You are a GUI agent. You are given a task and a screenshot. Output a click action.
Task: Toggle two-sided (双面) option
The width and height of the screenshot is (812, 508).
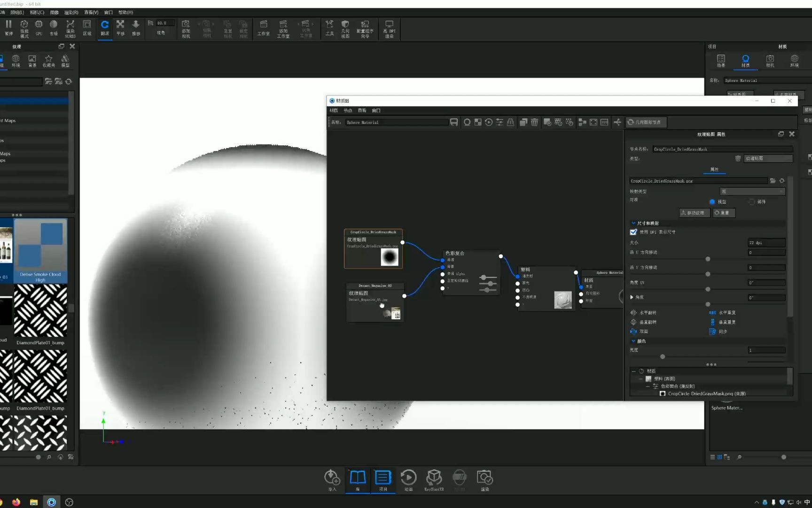[639, 332]
